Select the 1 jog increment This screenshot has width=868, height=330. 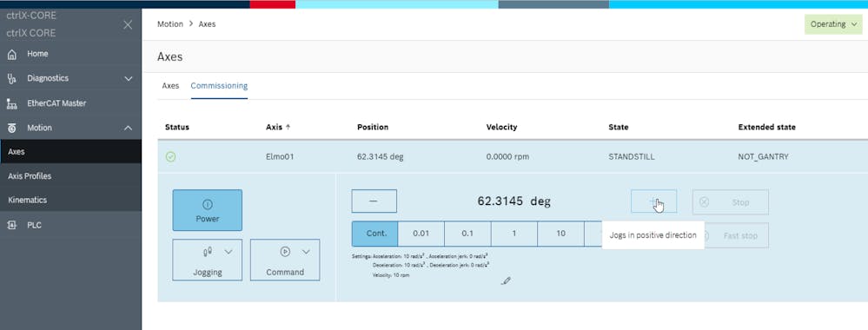514,234
